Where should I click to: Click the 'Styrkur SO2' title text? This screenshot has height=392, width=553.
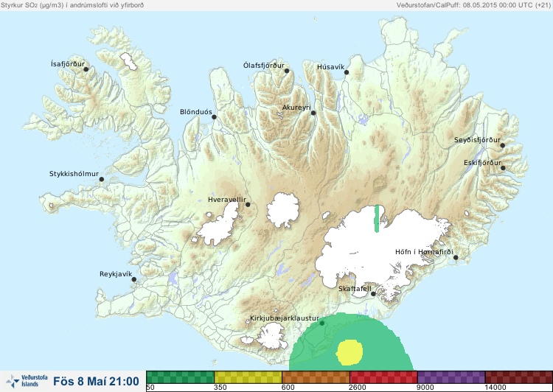tap(72, 5)
